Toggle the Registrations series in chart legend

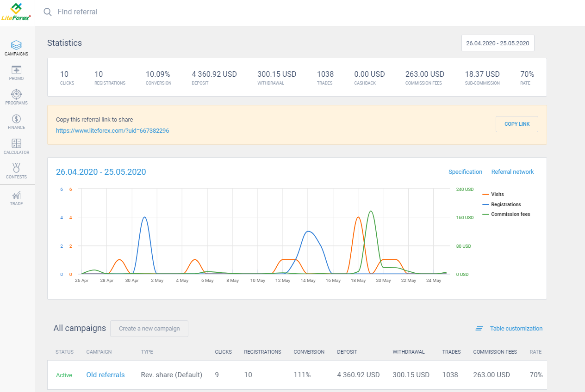click(505, 204)
